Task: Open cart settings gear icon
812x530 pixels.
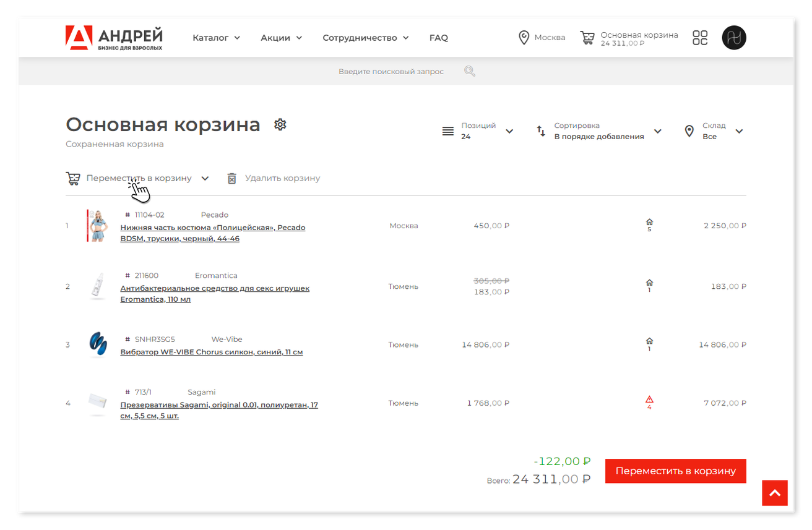Action: tap(280, 124)
